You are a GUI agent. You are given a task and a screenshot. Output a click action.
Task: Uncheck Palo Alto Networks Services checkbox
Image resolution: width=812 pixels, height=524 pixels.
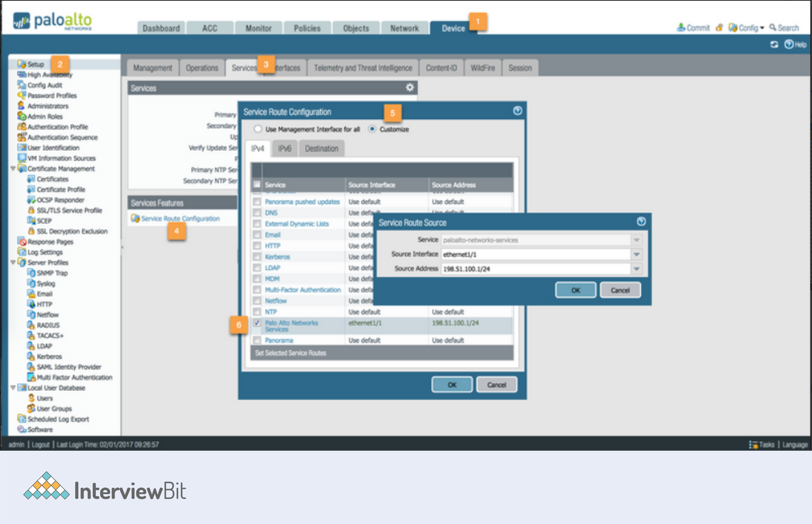[x=257, y=323]
